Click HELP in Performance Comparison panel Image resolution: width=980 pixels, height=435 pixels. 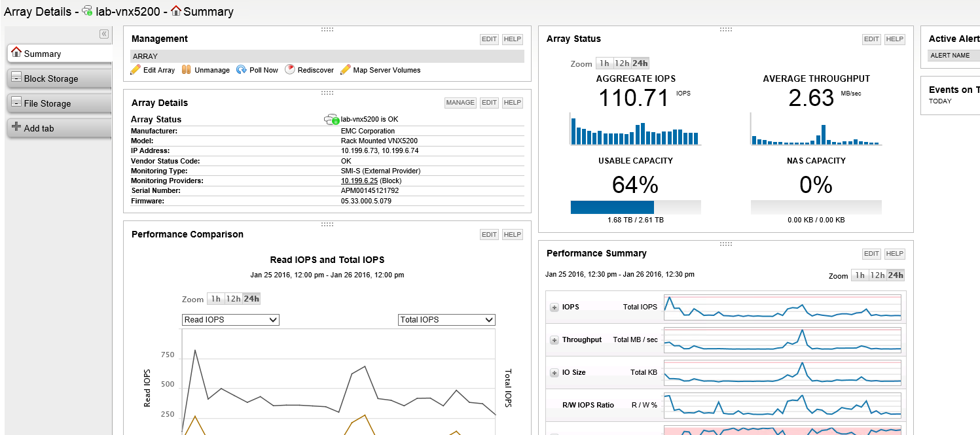(513, 234)
